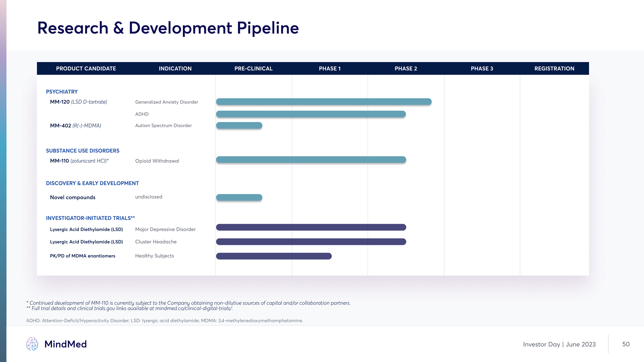Click the Opioid Withdrawal progress bar
Screen dimensions: 644x362
coord(311,160)
